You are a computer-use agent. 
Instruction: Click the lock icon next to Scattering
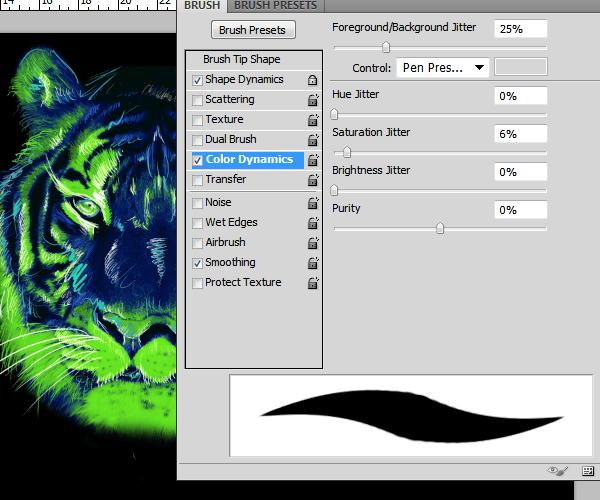(x=313, y=100)
